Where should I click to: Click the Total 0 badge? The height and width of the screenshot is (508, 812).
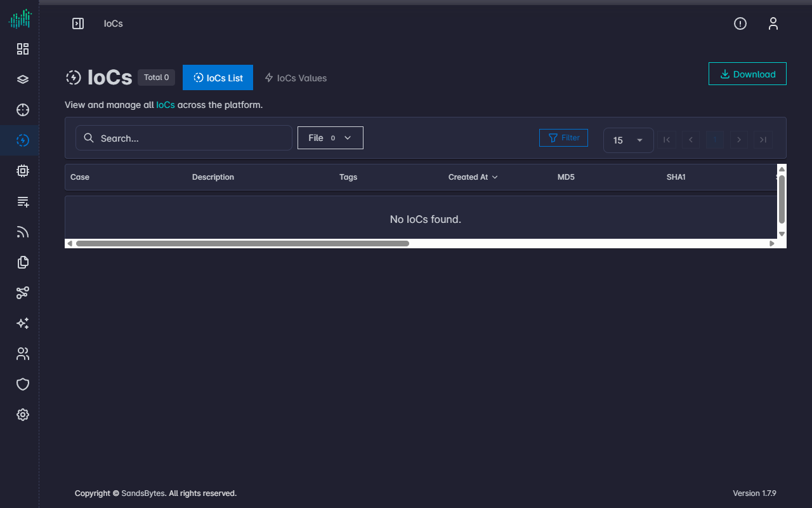pyautogui.click(x=156, y=77)
